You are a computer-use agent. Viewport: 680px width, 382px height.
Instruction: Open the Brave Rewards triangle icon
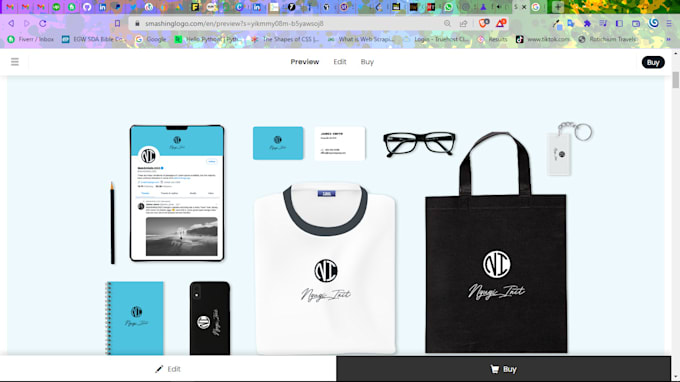501,23
